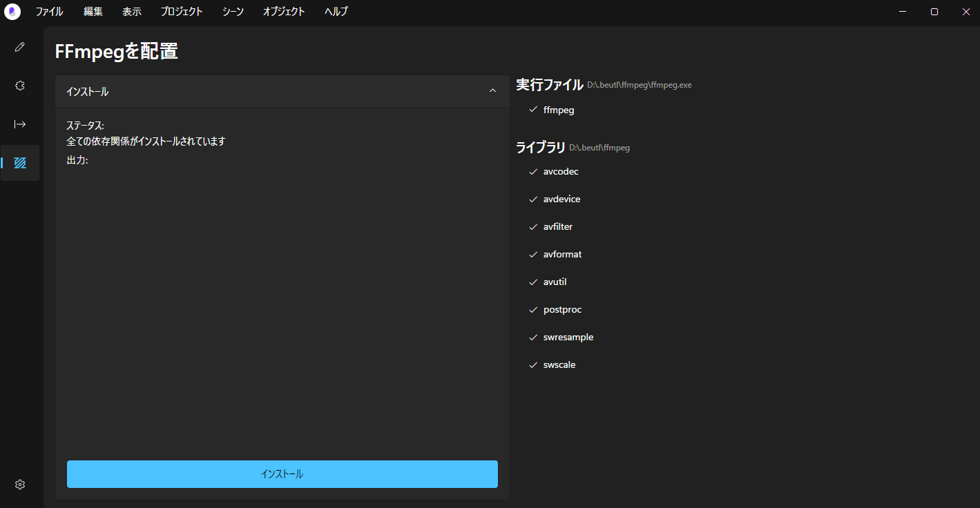
Task: Open the 表示 menu
Action: point(131,12)
